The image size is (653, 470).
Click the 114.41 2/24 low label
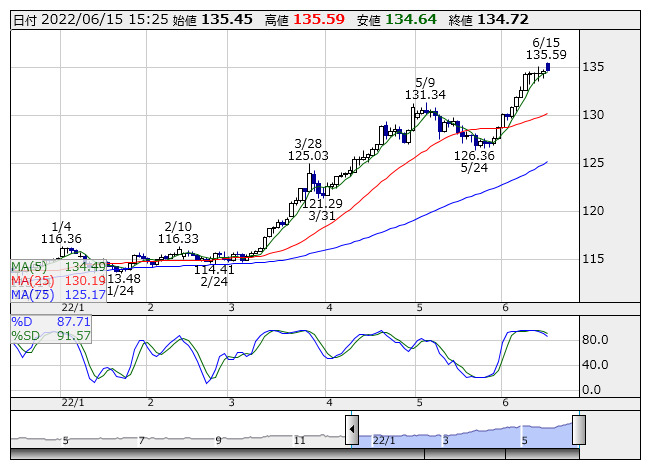tap(214, 276)
